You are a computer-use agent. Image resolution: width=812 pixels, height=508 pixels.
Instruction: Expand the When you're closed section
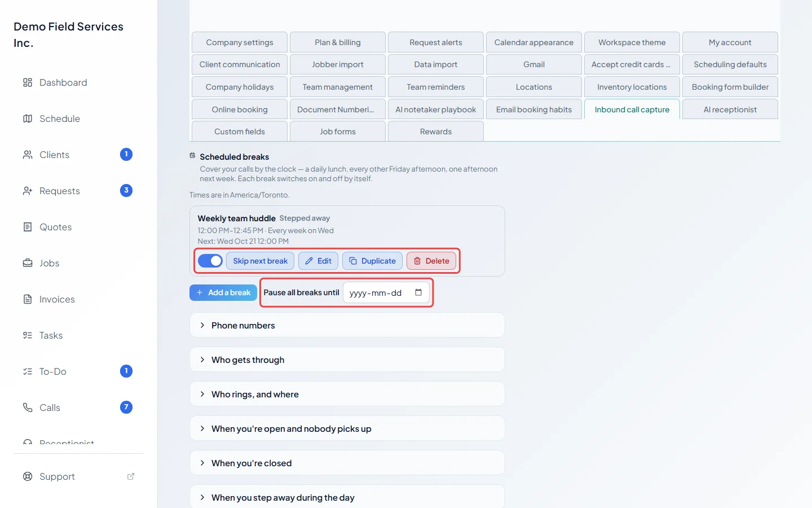[347, 463]
